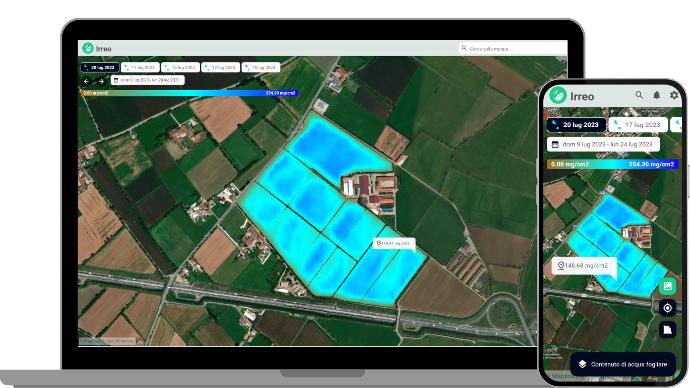This screenshot has width=690, height=388.
Task: Click the 148.68 mg/cm2 value tooltip on the phone
Action: coord(584,266)
